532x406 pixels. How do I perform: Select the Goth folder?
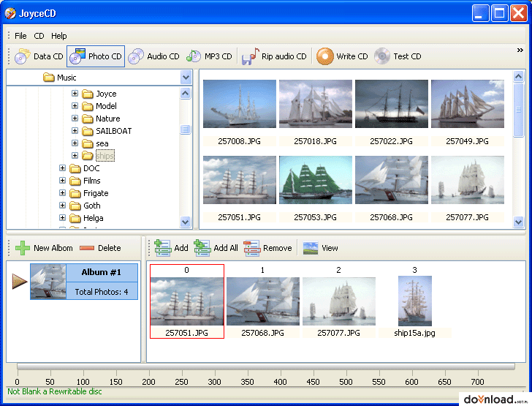92,206
